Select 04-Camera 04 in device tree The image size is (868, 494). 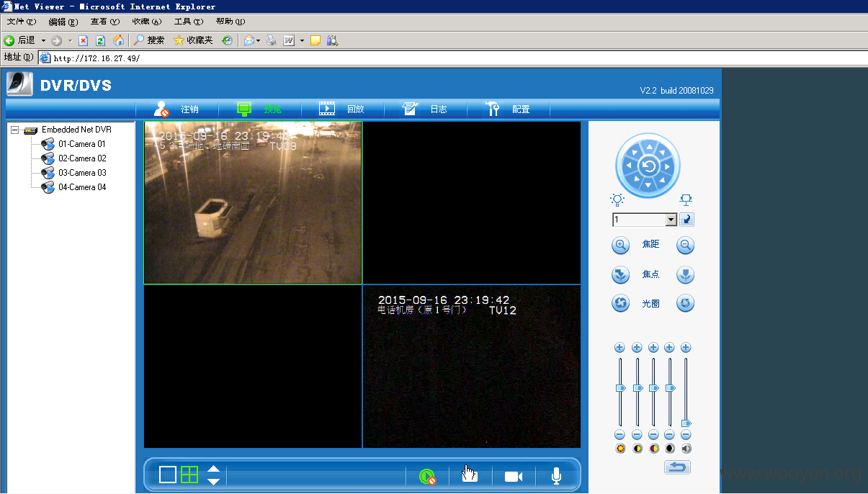point(82,187)
